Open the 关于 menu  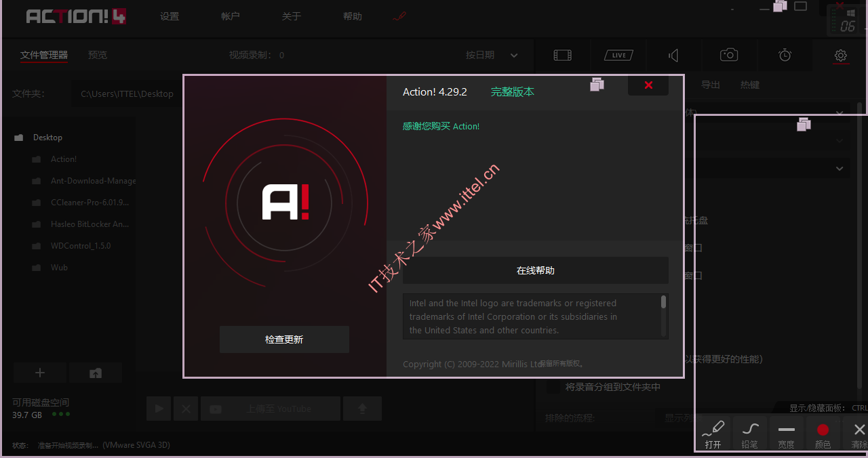[x=292, y=16]
